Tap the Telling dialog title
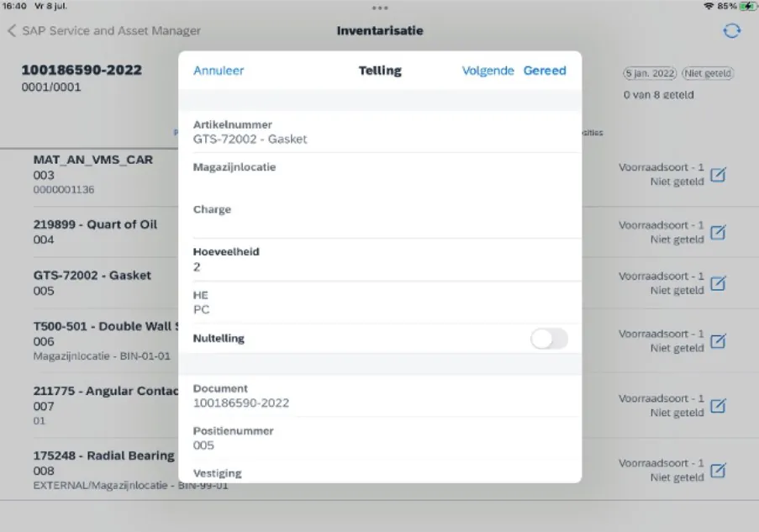 pyautogui.click(x=380, y=71)
